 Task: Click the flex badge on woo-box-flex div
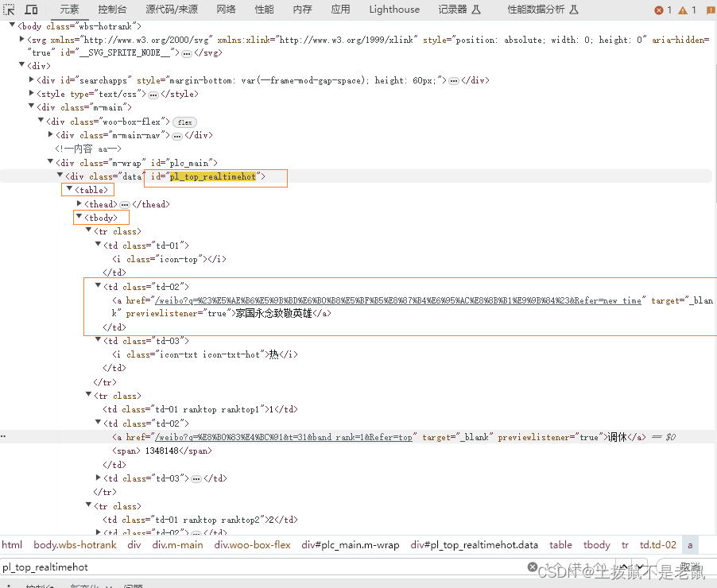[x=184, y=122]
